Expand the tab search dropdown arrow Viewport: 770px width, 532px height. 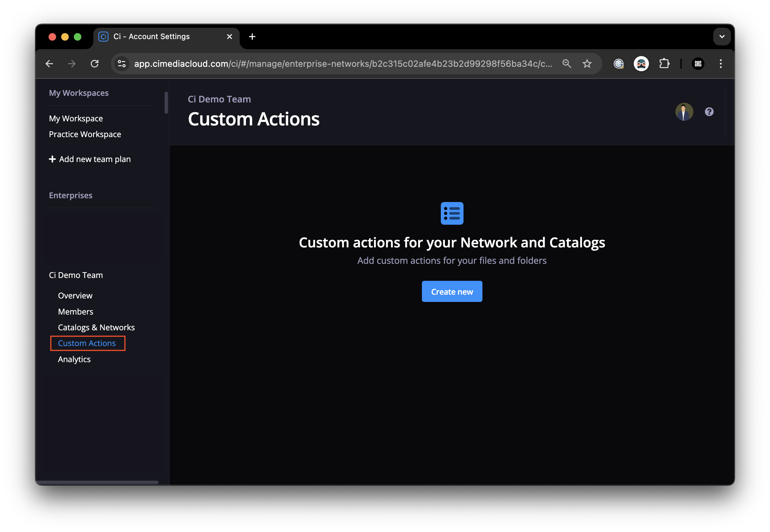click(722, 37)
